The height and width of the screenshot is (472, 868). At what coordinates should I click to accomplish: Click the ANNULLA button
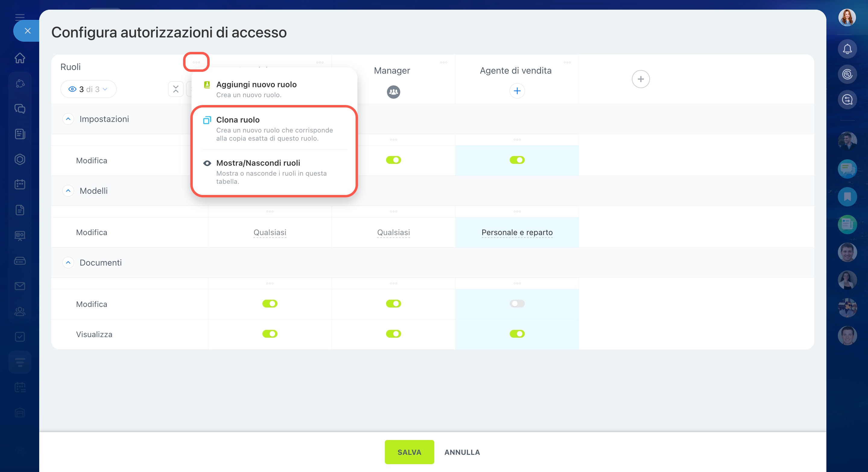pyautogui.click(x=462, y=452)
